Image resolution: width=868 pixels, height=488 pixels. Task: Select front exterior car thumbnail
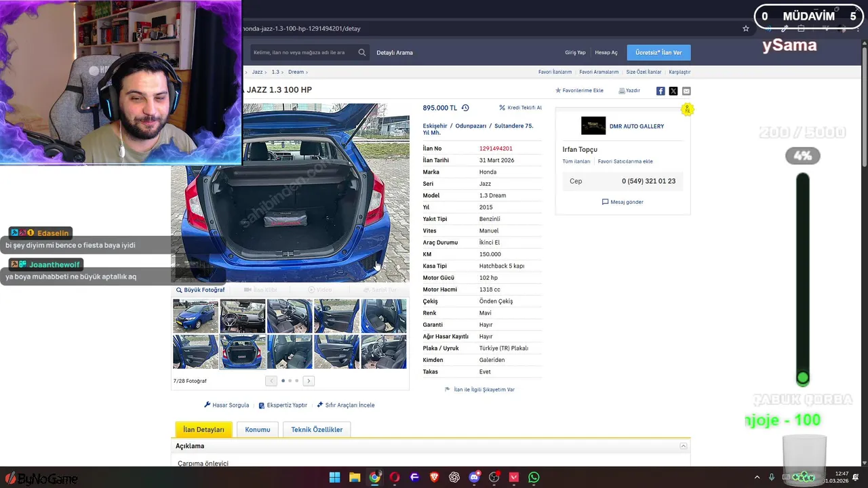coord(196,317)
